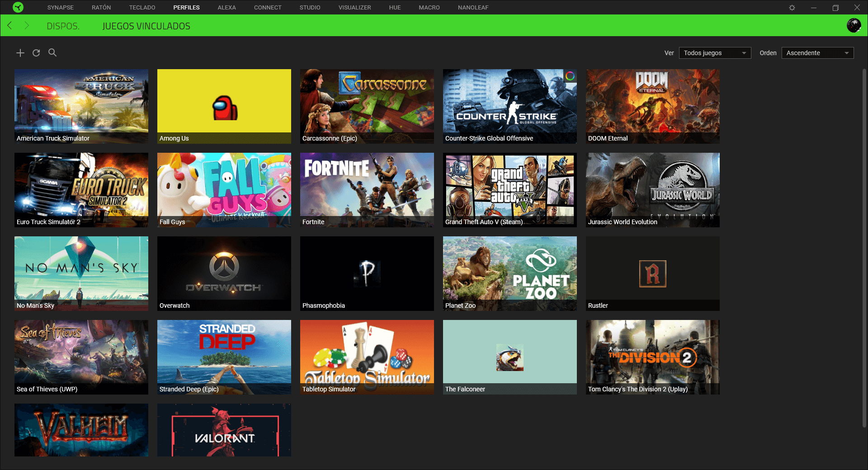Open Orden dropdown Ascendente
The image size is (868, 470).
coord(817,53)
